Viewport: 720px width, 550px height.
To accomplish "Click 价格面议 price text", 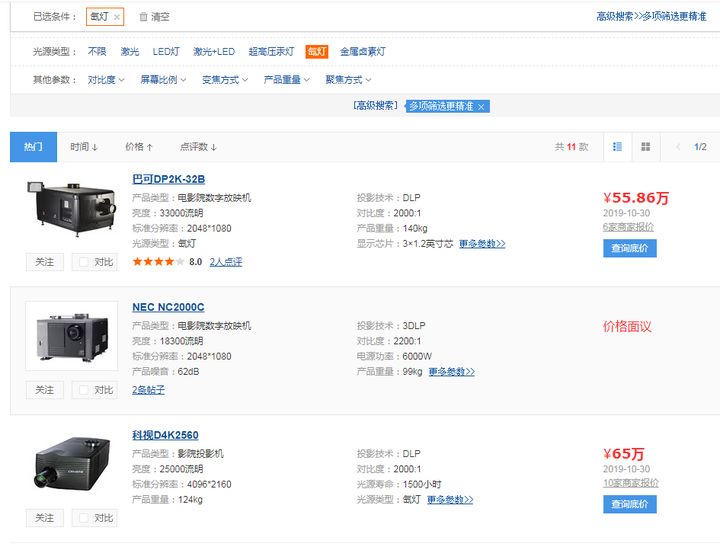I will tap(627, 327).
